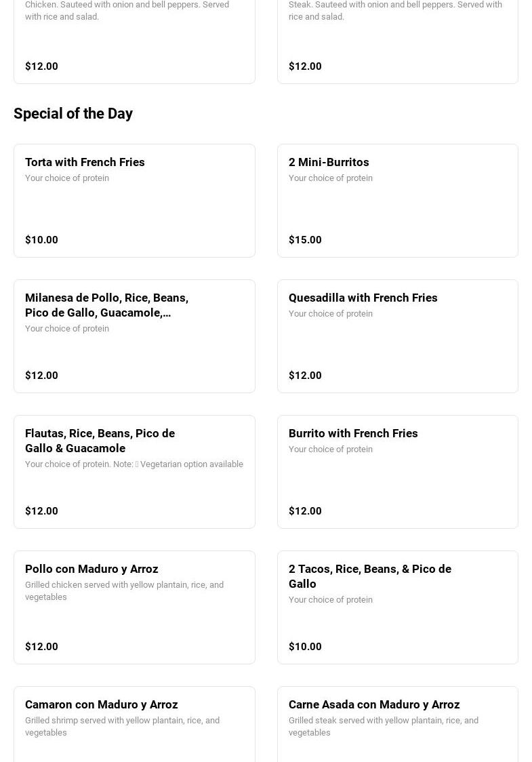This screenshot has width=532, height=762.
Task: Choose the 2 Tacos, Rice, Beans special
Action: coord(369,576)
